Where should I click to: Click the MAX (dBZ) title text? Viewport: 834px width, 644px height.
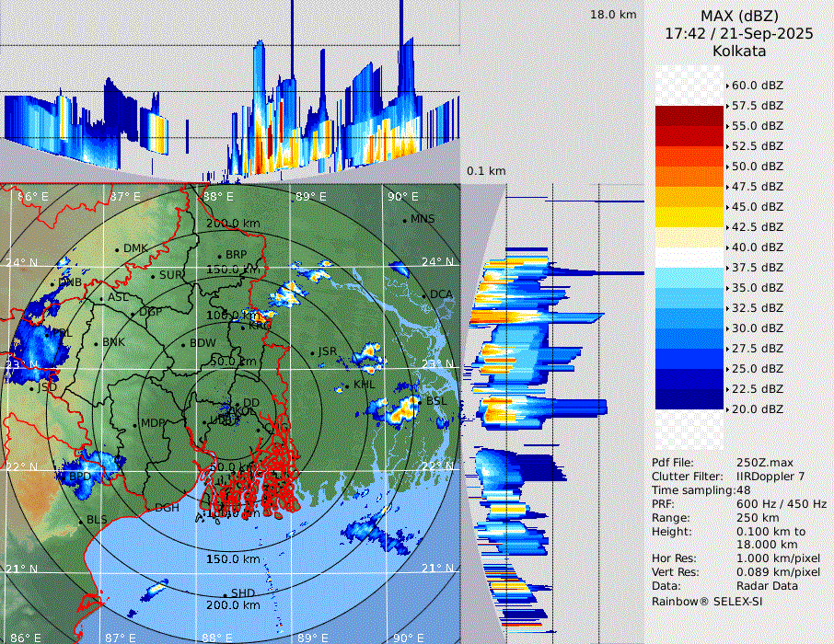tap(739, 17)
